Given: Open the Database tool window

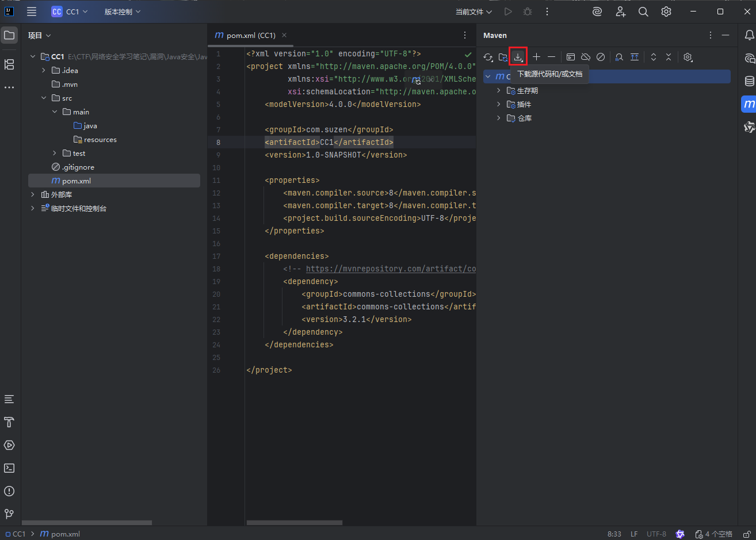Looking at the screenshot, I should (x=749, y=81).
